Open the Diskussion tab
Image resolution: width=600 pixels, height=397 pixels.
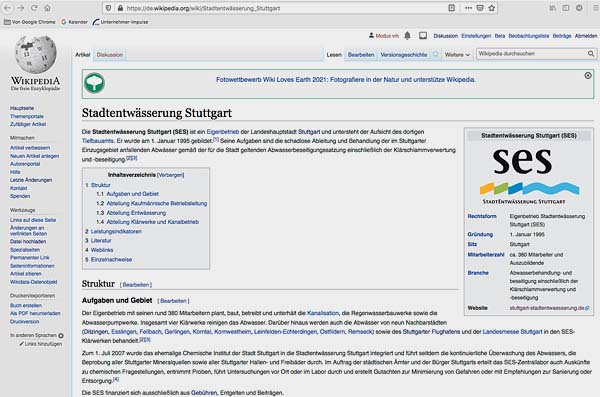pos(110,55)
